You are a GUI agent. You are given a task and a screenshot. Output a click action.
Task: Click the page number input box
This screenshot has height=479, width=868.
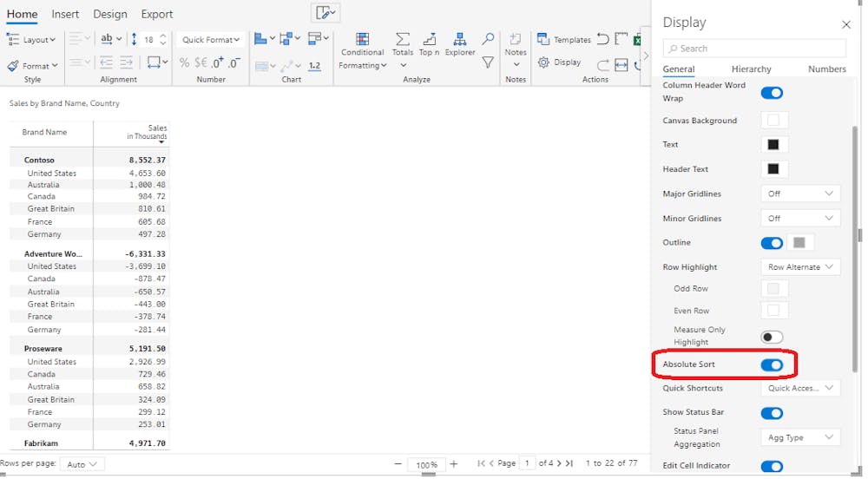click(x=527, y=463)
